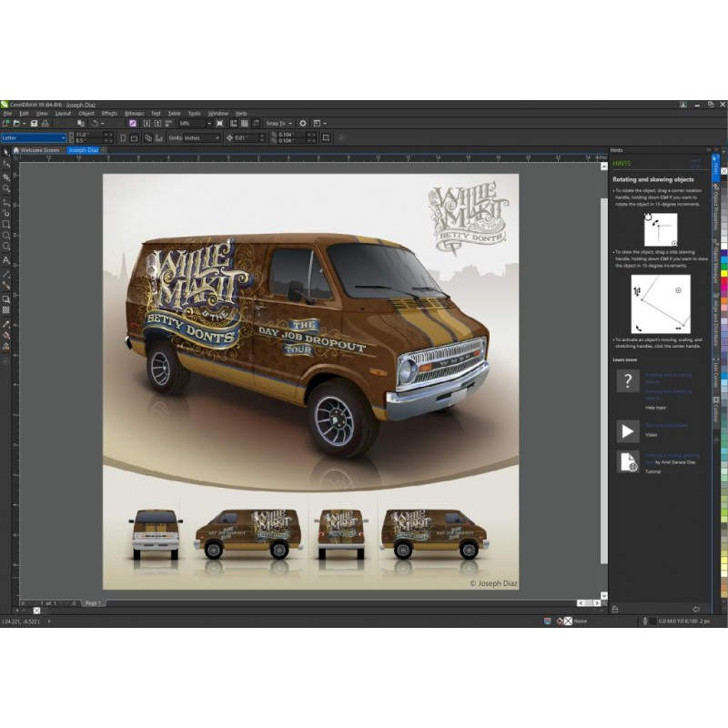Screen dimensions: 728x728
Task: Select the Zoom tool in toolbox
Action: [x=6, y=188]
